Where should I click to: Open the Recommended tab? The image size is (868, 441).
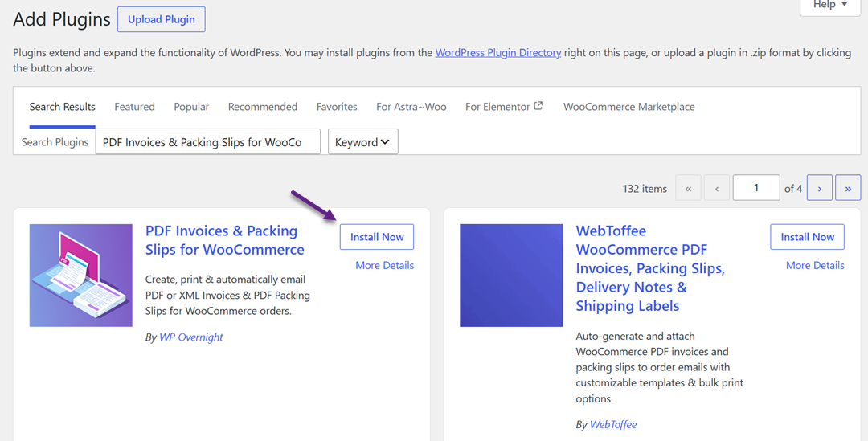[262, 107]
